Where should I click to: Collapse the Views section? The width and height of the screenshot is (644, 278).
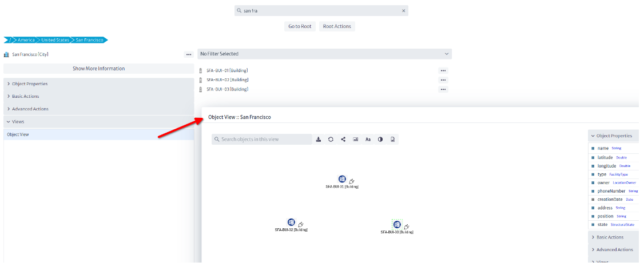[18, 121]
